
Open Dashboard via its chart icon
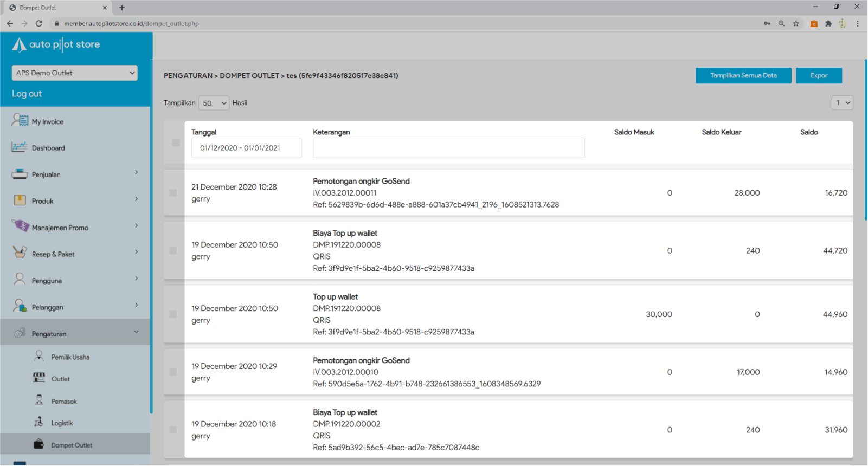(x=20, y=147)
